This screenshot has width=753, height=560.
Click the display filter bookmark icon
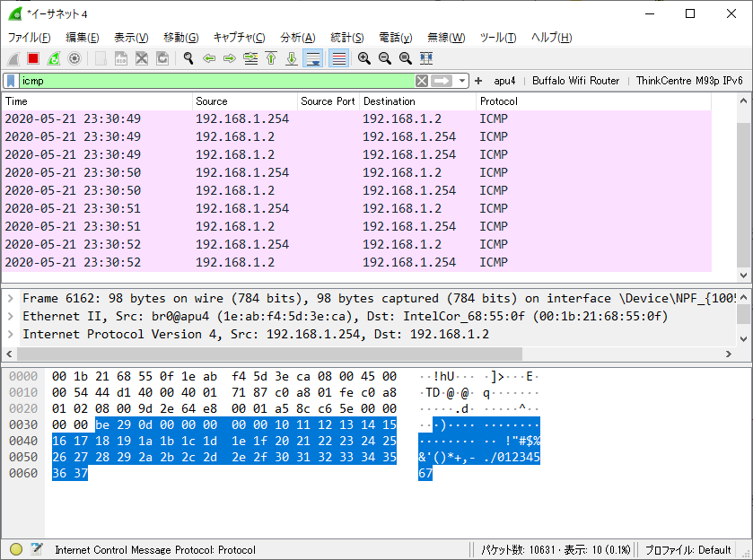(11, 81)
